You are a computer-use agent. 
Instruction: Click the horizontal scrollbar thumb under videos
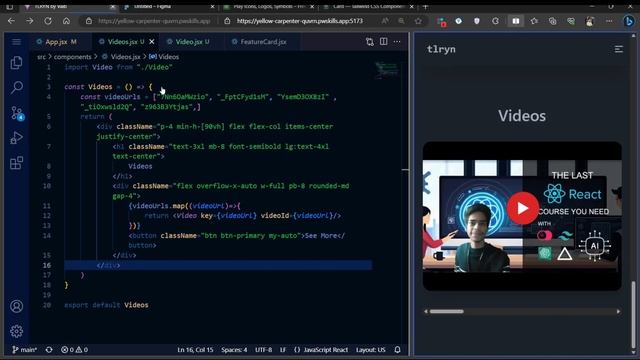click(447, 311)
